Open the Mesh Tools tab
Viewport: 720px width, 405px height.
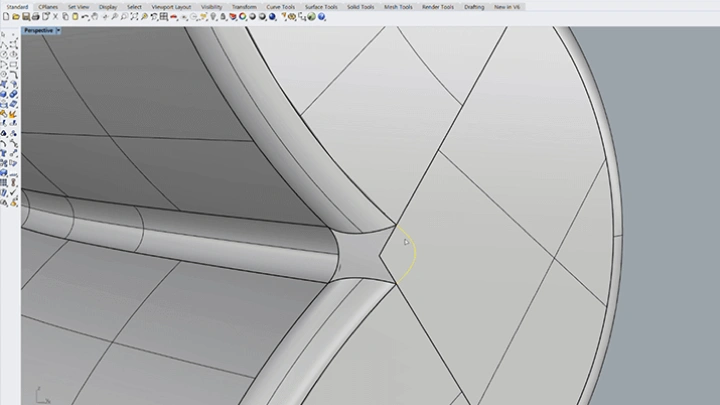[x=398, y=7]
